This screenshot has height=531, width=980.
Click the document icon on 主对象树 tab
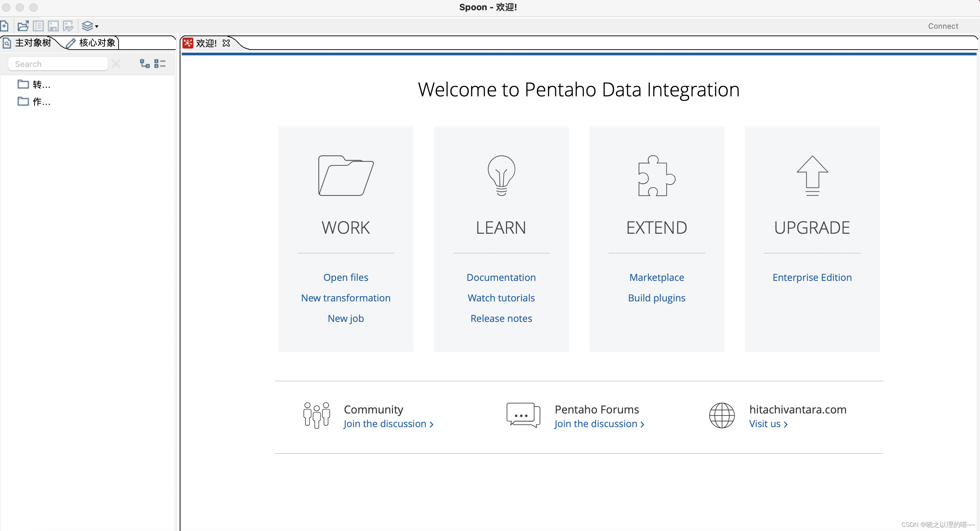pos(7,43)
